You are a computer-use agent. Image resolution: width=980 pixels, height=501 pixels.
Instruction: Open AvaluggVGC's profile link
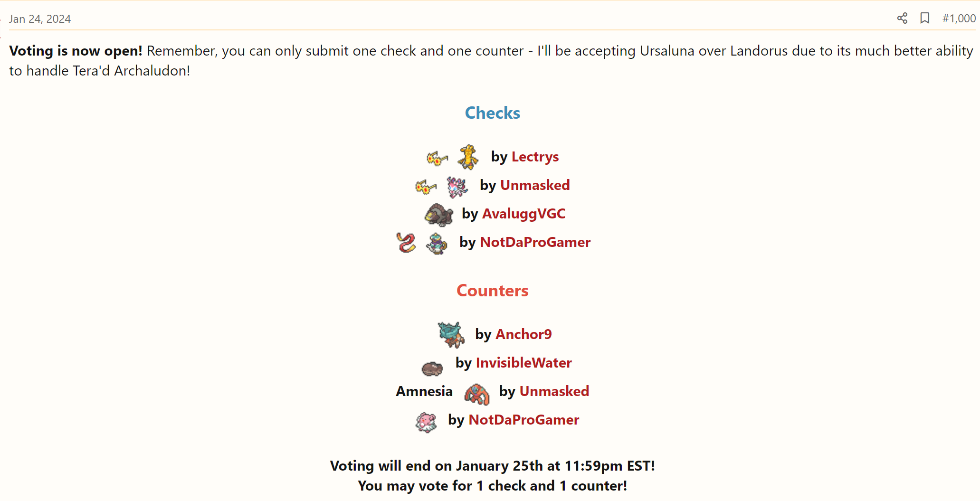pyautogui.click(x=523, y=214)
